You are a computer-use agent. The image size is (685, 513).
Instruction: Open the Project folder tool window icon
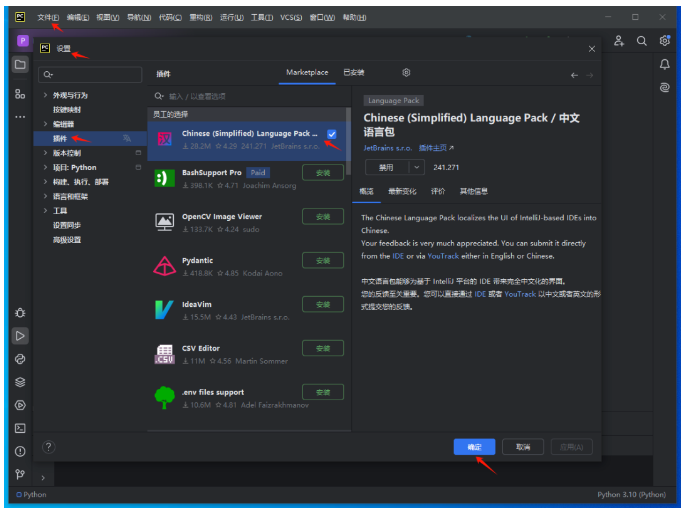[x=20, y=65]
